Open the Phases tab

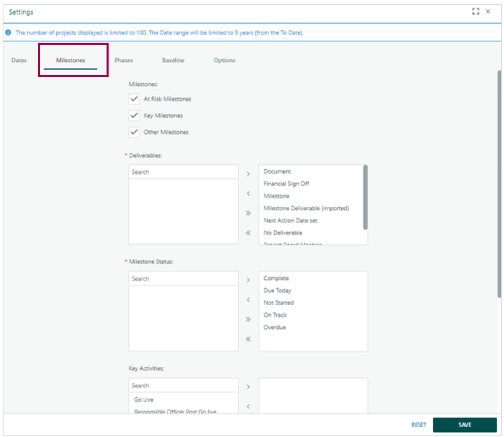(124, 60)
